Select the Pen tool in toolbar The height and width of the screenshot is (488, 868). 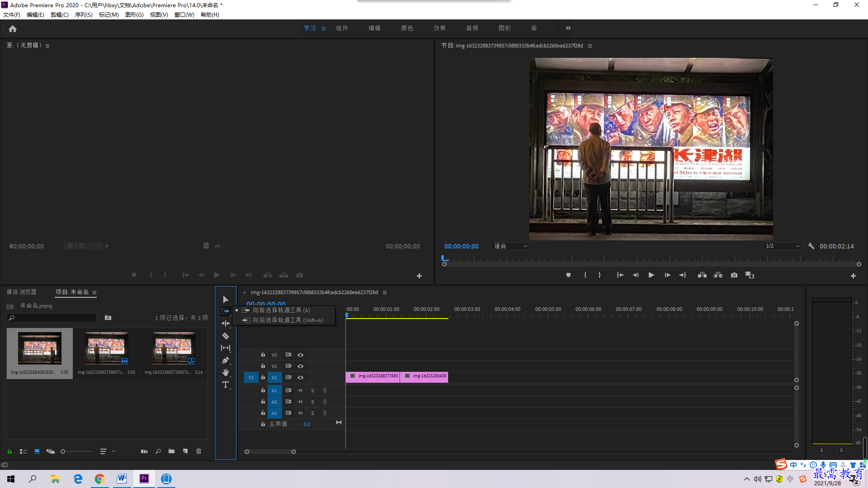226,360
